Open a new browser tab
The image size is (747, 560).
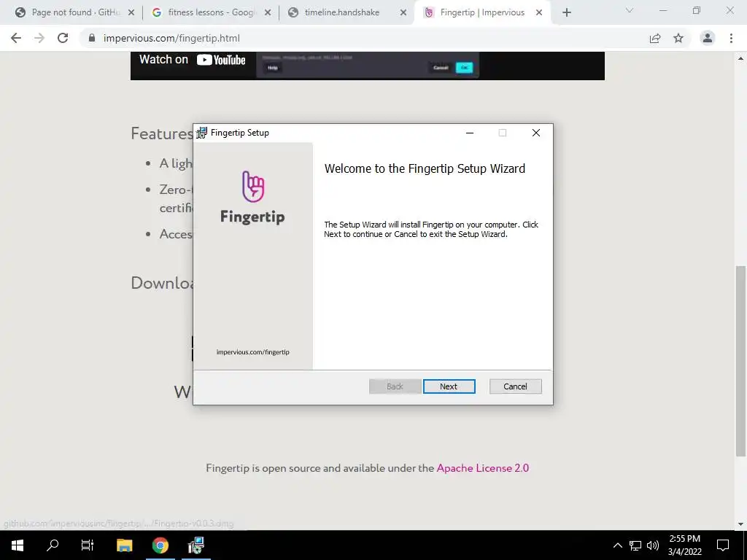pyautogui.click(x=566, y=13)
